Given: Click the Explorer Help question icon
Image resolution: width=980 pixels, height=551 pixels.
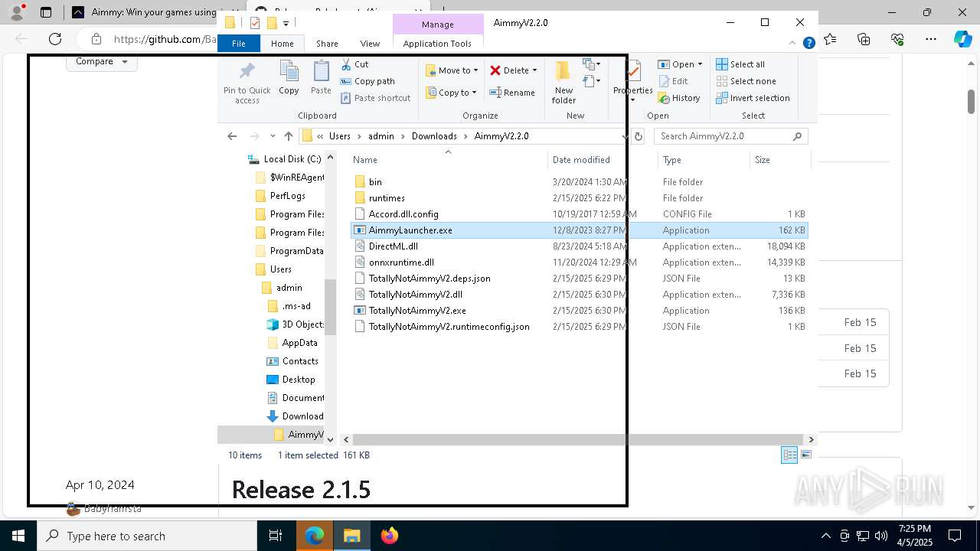Looking at the screenshot, I should 808,44.
